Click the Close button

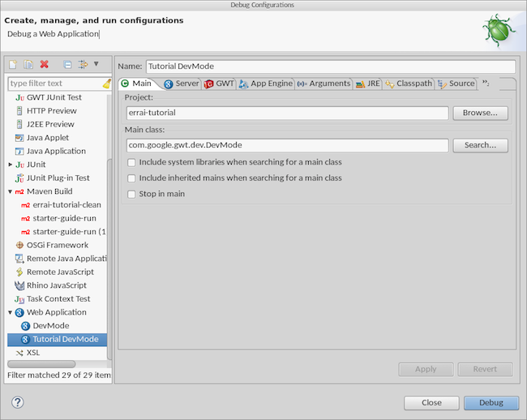(x=431, y=403)
